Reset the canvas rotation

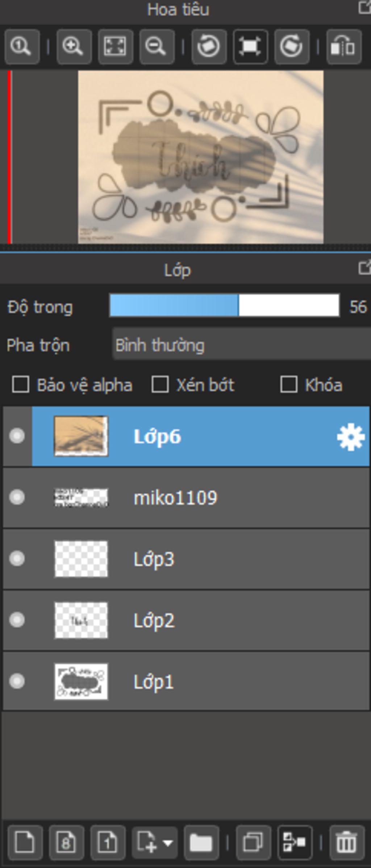251,47
